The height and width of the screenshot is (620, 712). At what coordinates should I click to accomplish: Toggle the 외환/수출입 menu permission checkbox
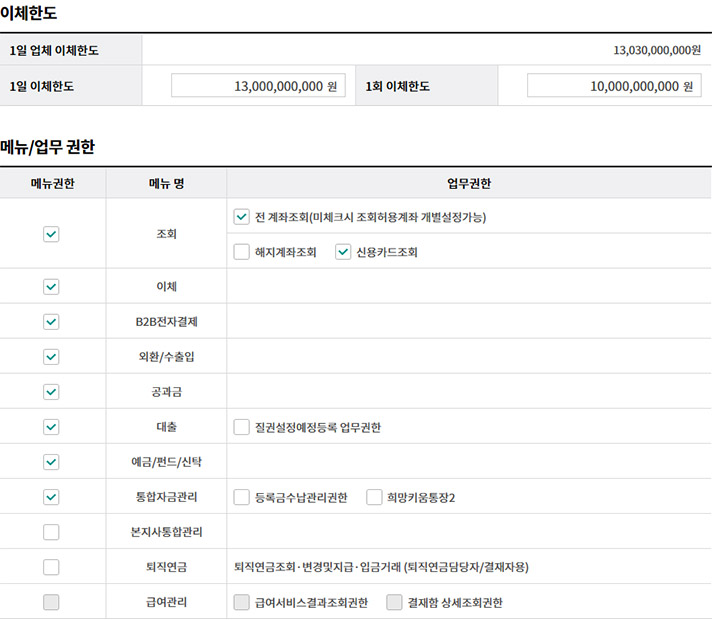51,357
